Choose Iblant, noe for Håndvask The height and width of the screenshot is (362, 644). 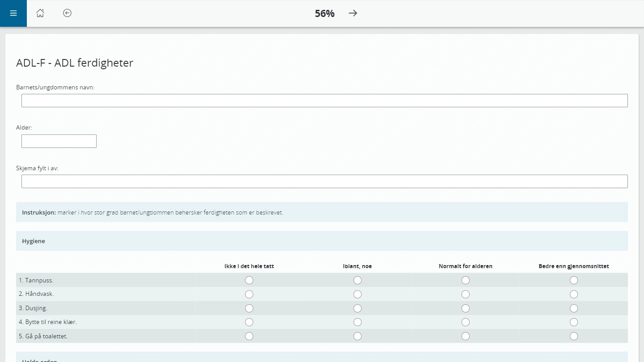tap(357, 294)
